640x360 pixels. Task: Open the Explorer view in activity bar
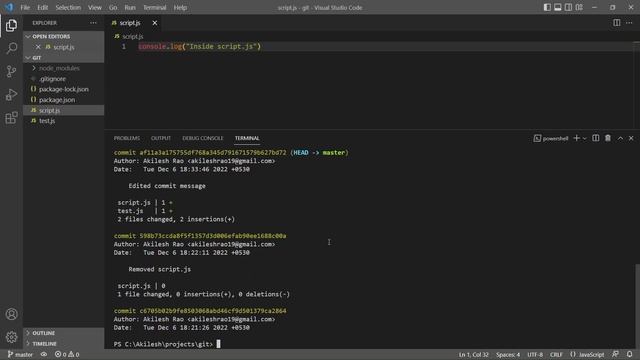11,25
